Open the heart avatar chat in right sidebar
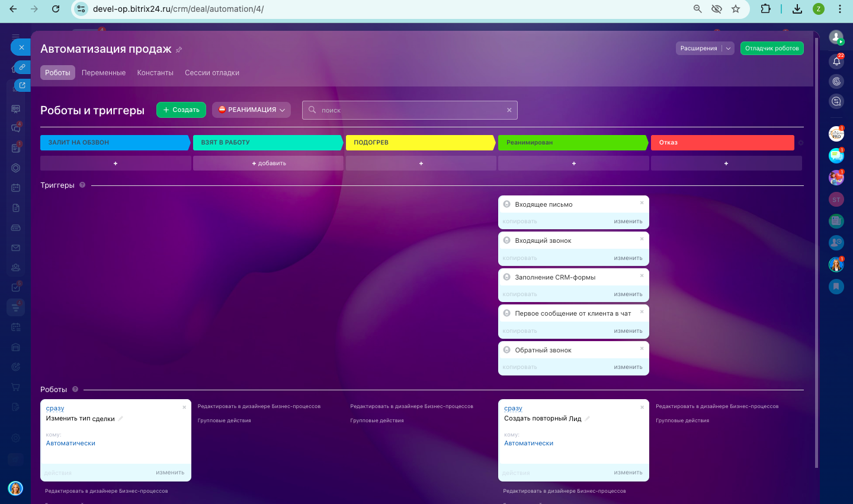853x504 pixels. (x=836, y=177)
